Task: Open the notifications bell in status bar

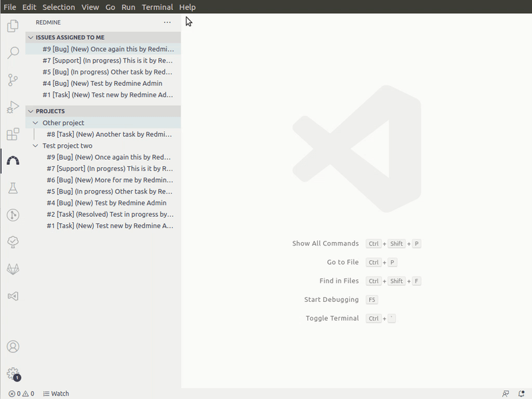Action: [x=521, y=394]
